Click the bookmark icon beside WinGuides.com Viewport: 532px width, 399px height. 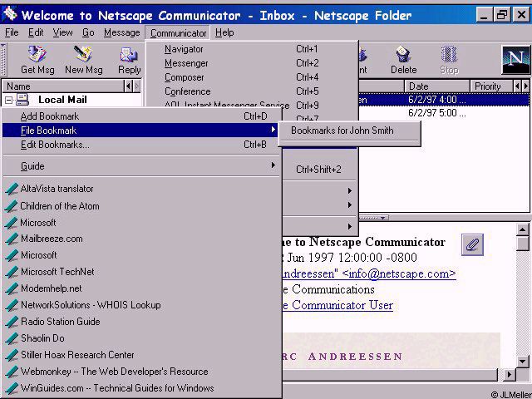tap(12, 388)
